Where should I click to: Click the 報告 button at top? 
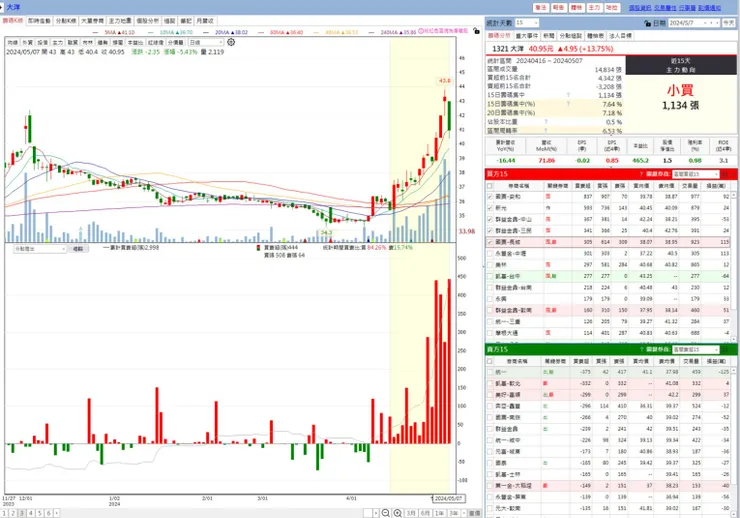click(559, 8)
